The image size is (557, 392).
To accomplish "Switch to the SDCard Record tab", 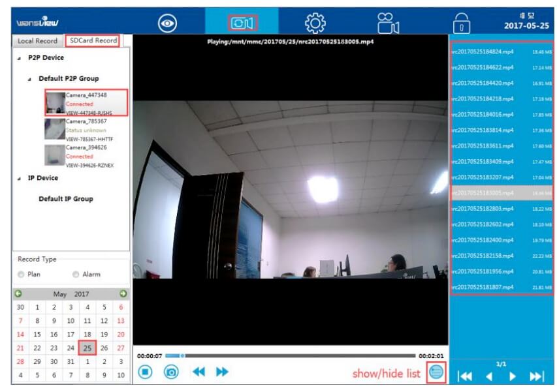I will tap(93, 40).
